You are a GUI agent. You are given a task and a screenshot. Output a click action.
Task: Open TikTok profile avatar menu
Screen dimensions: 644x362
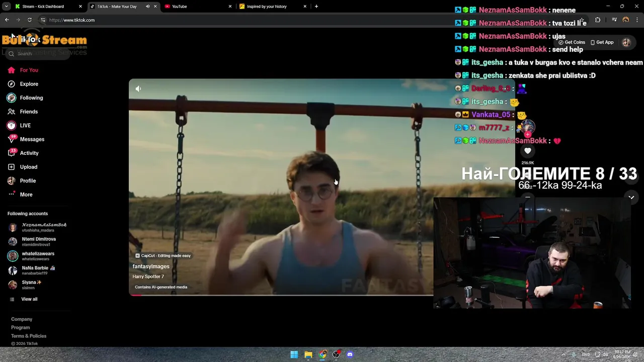click(x=626, y=42)
